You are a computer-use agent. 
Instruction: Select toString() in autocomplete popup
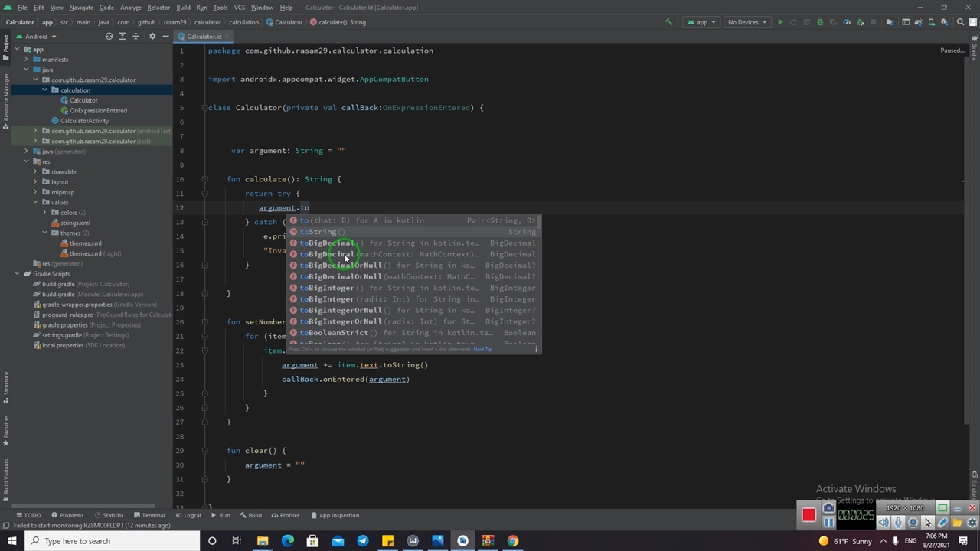point(322,232)
